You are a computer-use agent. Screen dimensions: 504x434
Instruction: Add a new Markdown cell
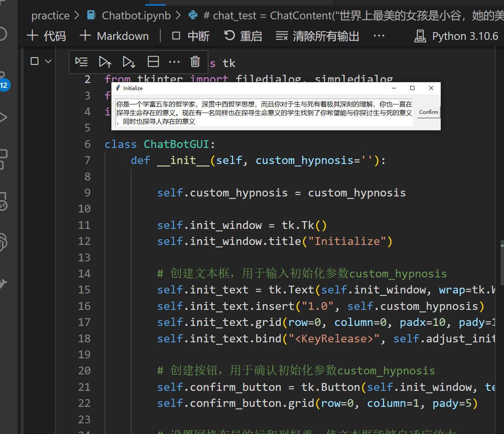point(114,36)
